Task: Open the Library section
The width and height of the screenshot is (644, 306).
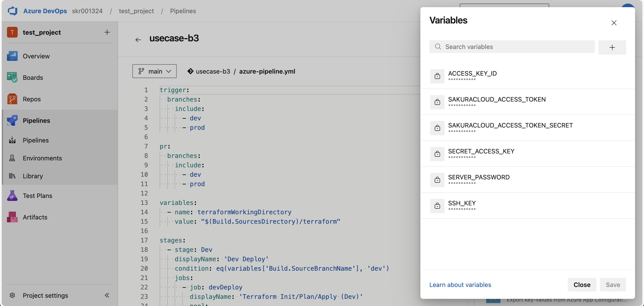Action: [x=33, y=176]
